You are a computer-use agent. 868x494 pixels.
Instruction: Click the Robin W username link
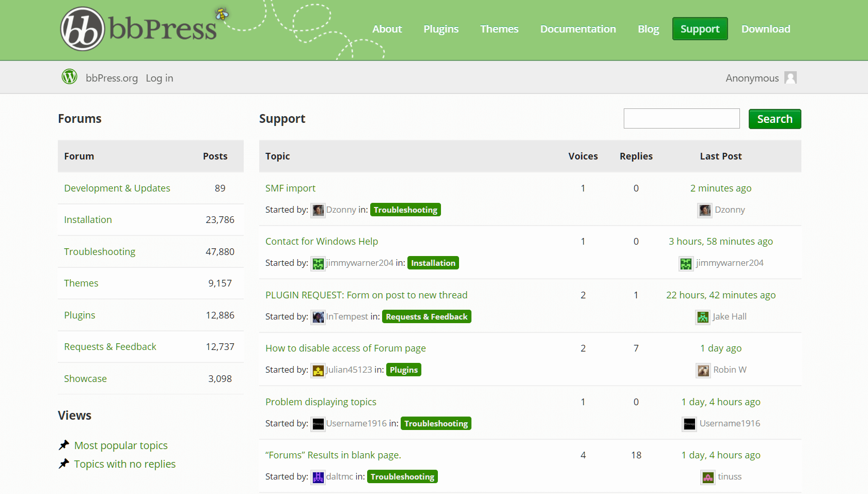730,370
